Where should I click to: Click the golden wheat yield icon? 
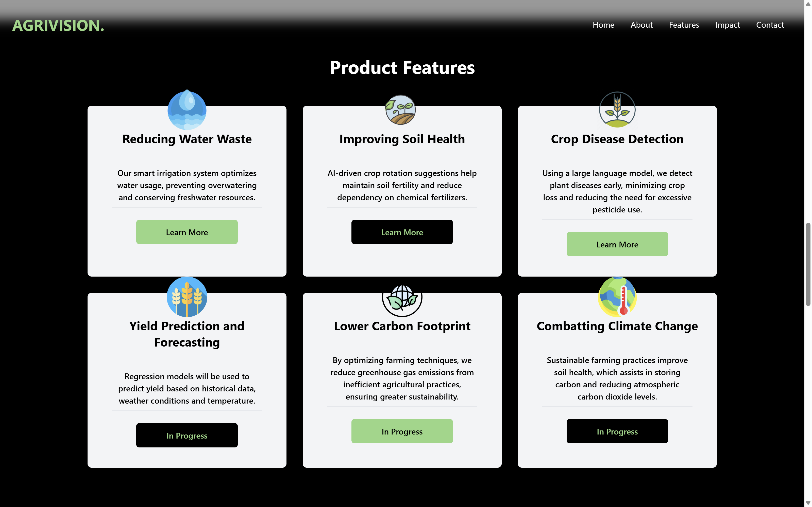coord(187,297)
